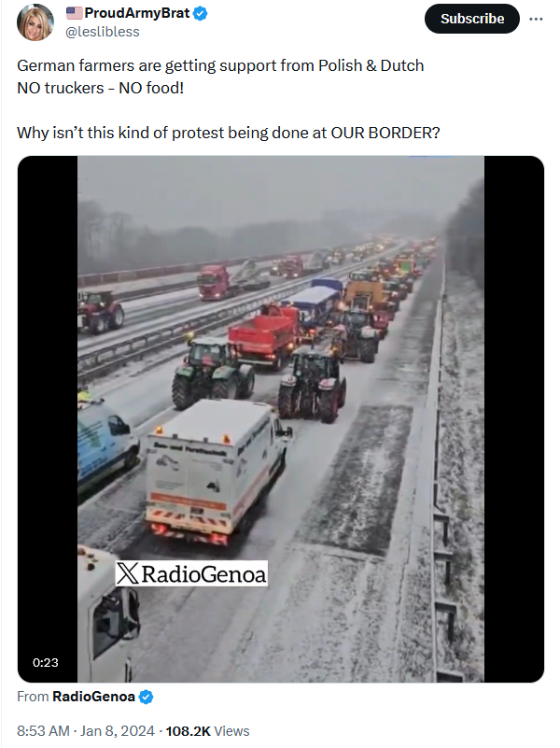Open the three-dot more options menu
This screenshot has height=748, width=560.
pyautogui.click(x=536, y=19)
